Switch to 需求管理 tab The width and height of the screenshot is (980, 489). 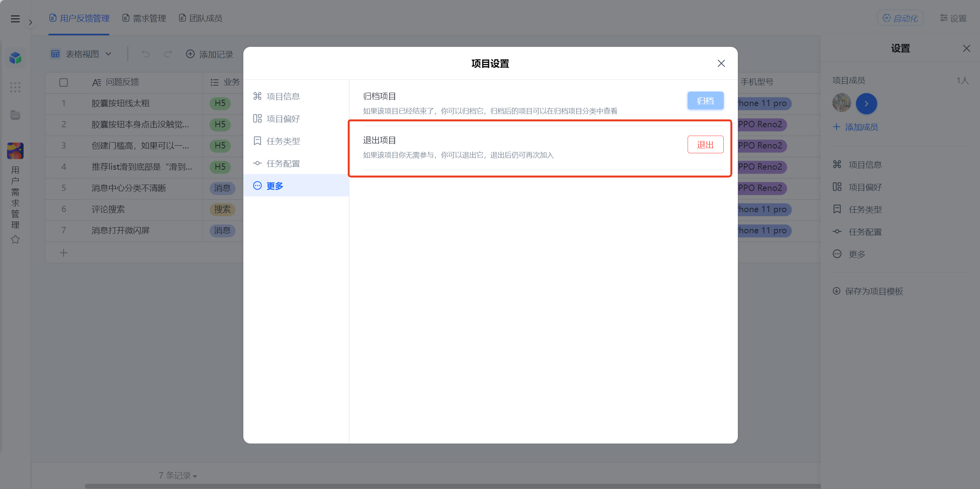(x=144, y=18)
